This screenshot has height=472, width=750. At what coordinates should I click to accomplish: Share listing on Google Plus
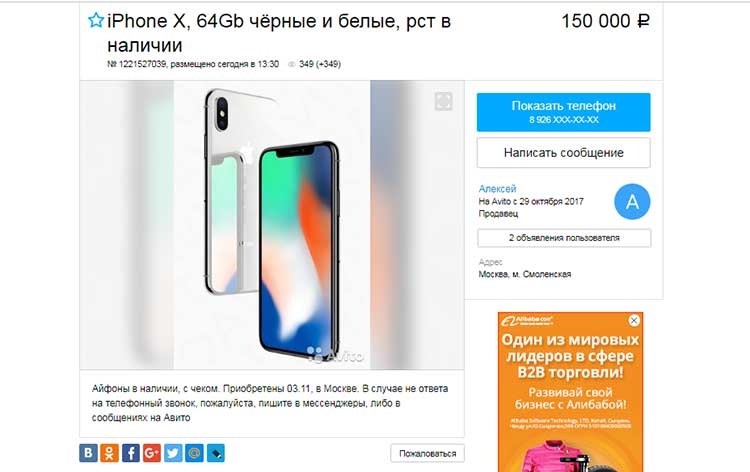tap(152, 453)
